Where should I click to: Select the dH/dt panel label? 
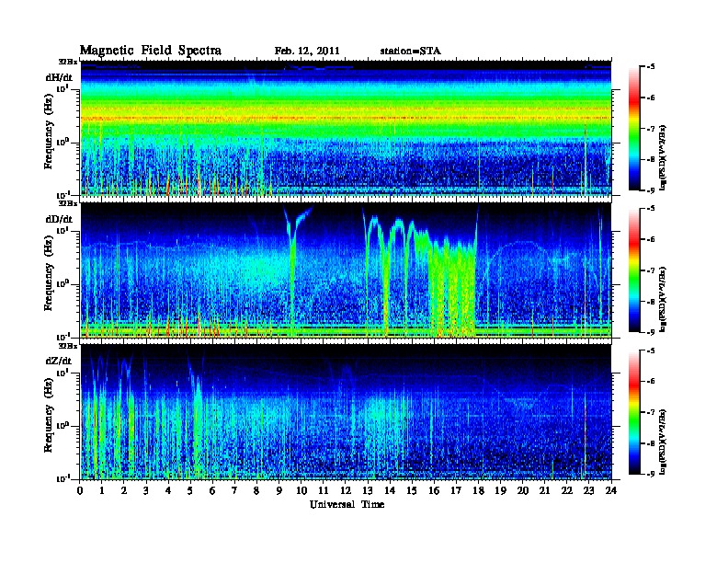60,77
